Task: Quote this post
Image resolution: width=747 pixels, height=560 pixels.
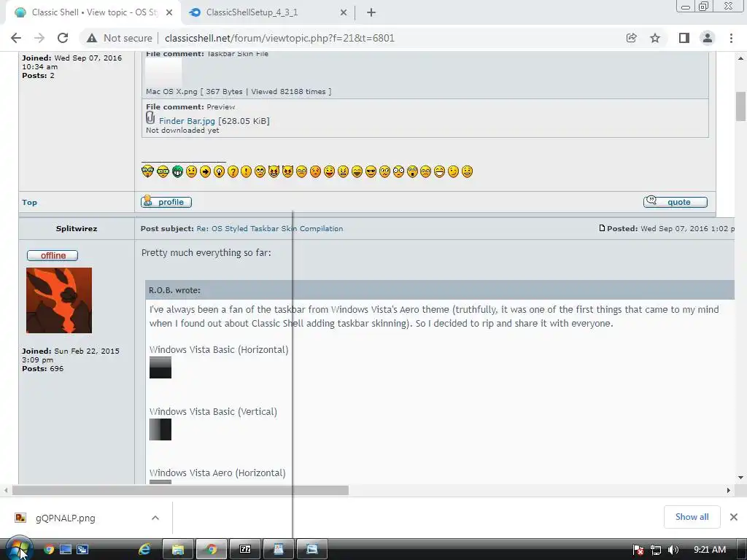Action: [675, 202]
